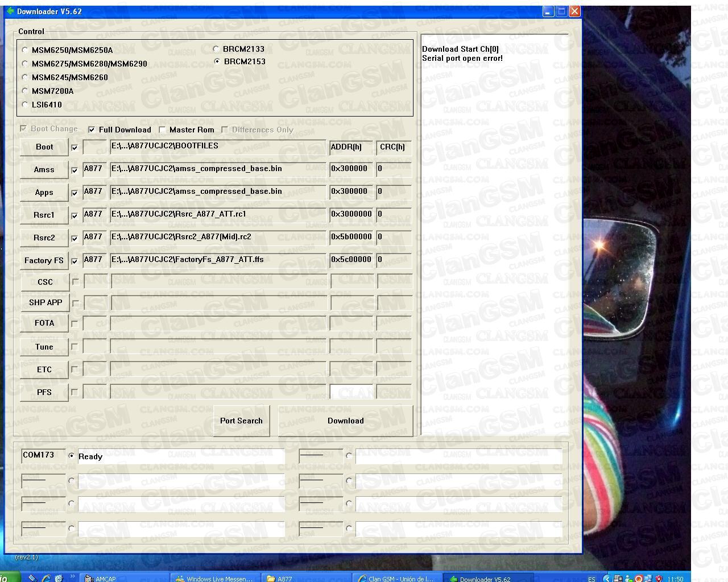
Task: Click the PFS address input field
Action: (x=351, y=392)
